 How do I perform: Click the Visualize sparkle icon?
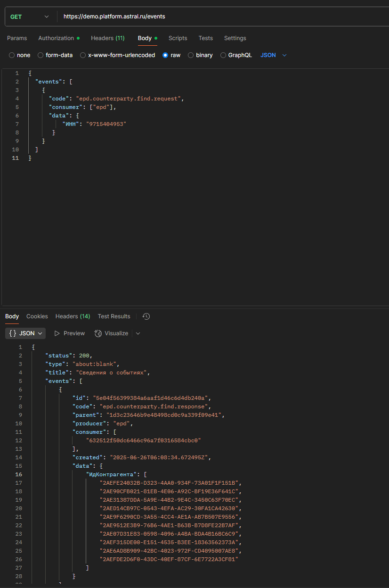pos(98,333)
